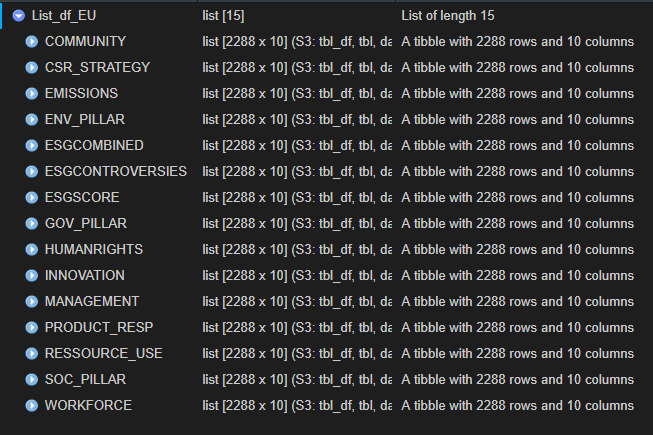Select the List_df_EU name
The image size is (653, 435).
tap(64, 16)
